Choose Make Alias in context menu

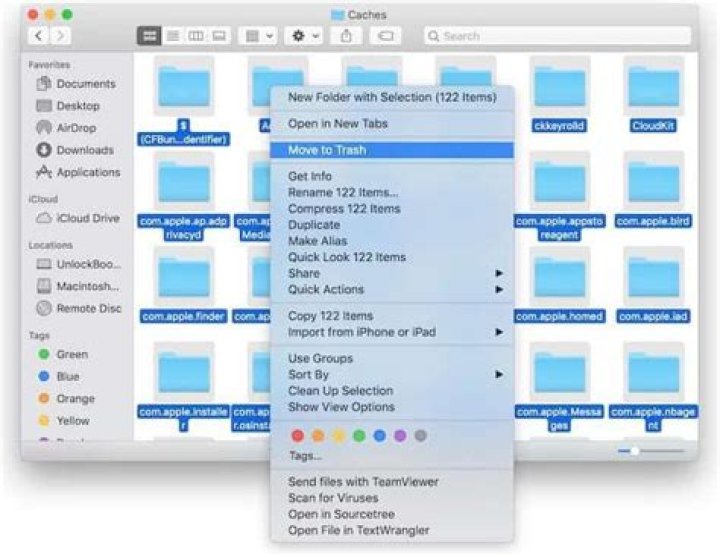[392, 241]
